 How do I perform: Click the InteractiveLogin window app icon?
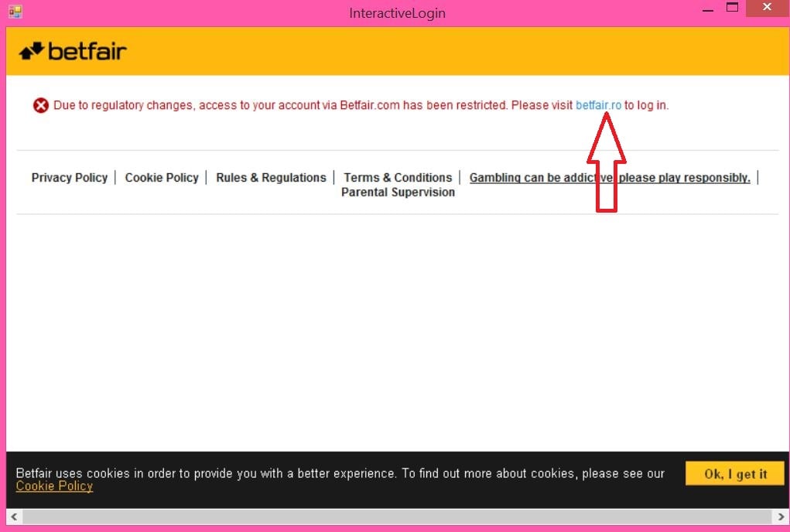tap(15, 12)
